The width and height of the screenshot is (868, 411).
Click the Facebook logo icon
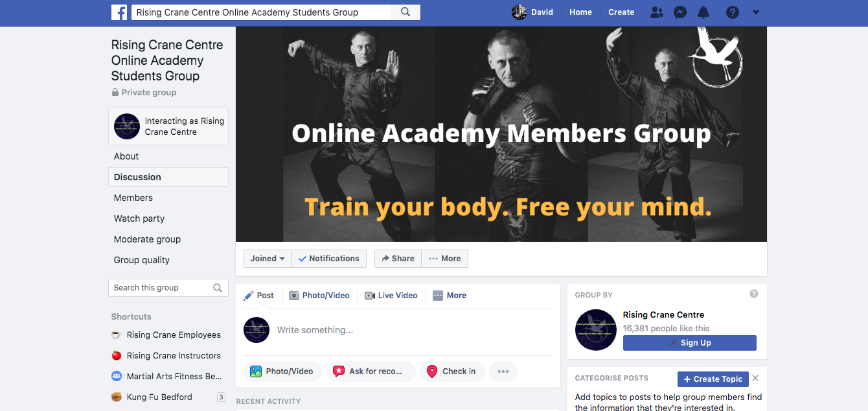pyautogui.click(x=119, y=12)
